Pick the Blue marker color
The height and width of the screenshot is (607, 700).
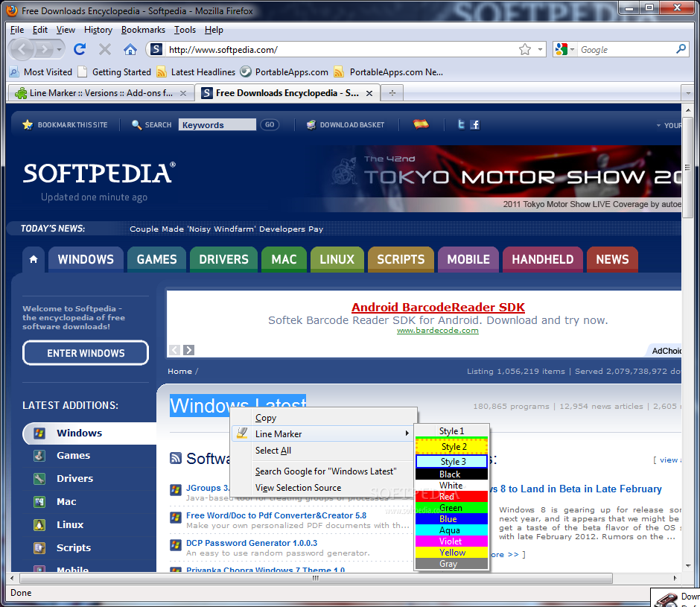[451, 519]
